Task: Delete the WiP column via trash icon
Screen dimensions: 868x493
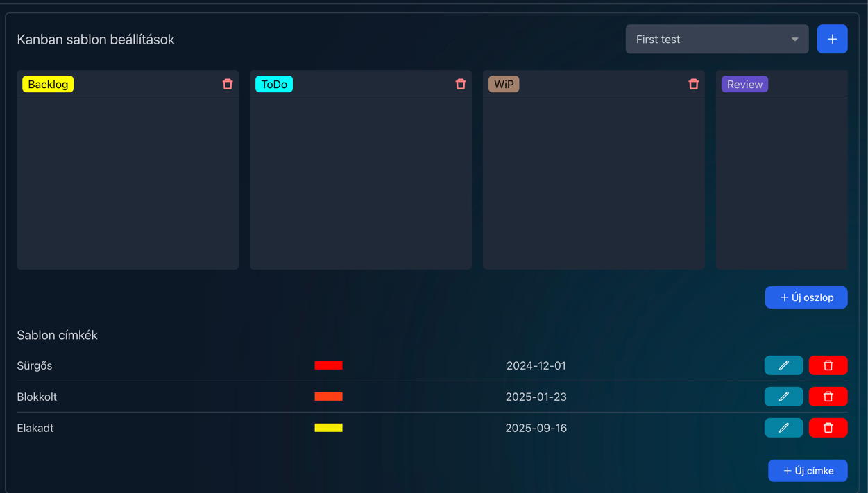Action: pyautogui.click(x=693, y=84)
